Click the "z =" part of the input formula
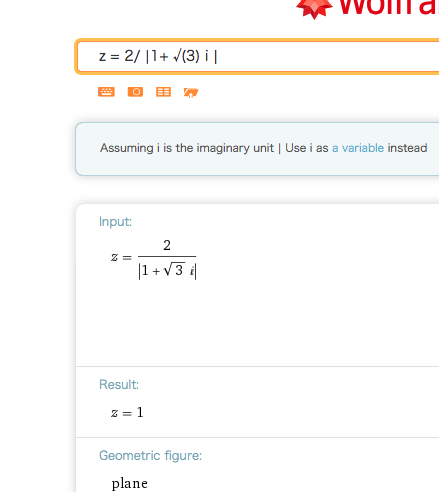The height and width of the screenshot is (492, 439). tap(121, 257)
